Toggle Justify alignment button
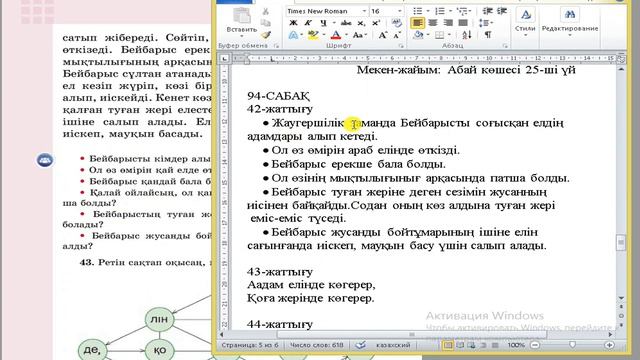The image size is (640, 360). coord(463,23)
